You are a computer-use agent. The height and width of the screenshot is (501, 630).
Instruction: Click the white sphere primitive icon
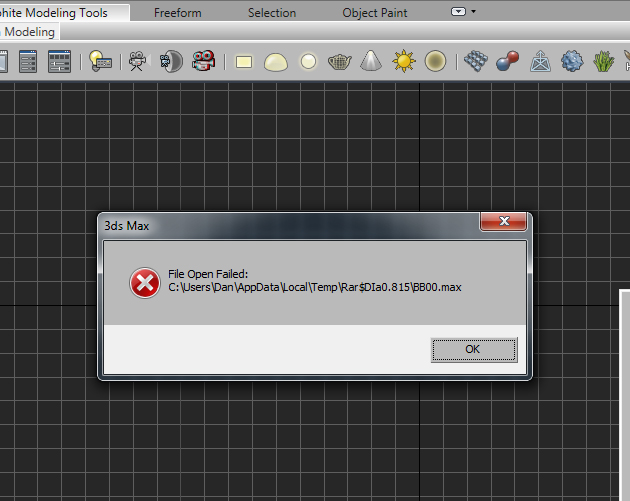click(x=309, y=62)
